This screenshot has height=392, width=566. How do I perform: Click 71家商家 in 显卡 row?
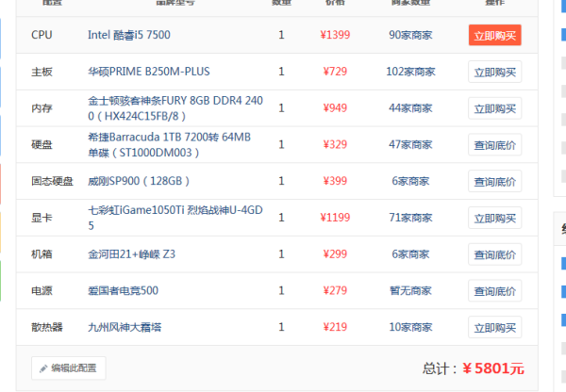click(410, 218)
